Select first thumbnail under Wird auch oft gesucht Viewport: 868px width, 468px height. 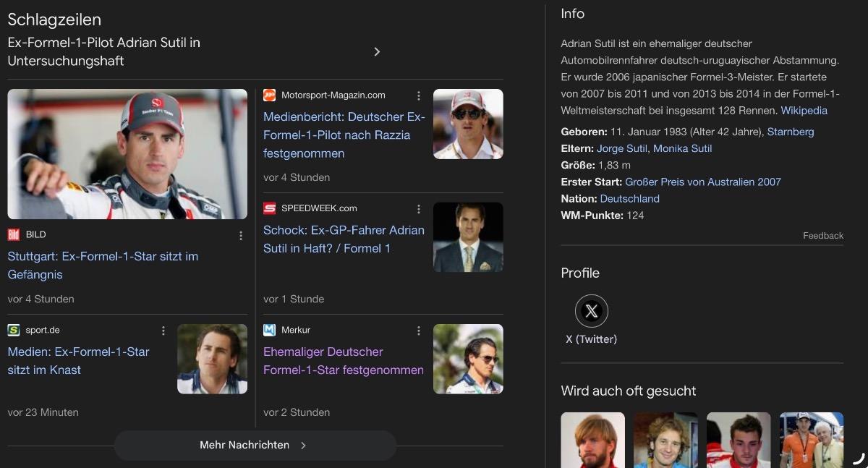[x=592, y=440]
